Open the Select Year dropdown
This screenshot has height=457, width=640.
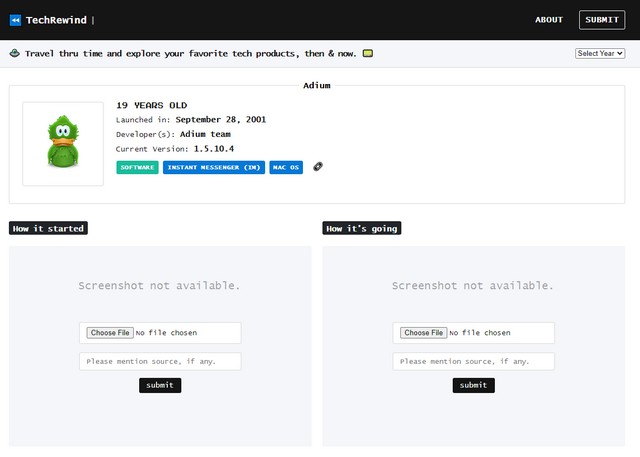[x=600, y=53]
